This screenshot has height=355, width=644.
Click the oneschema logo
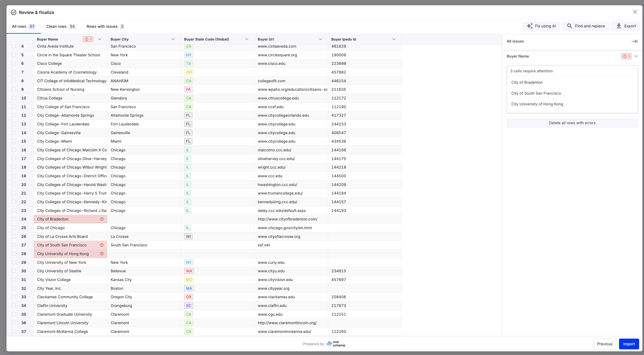[x=336, y=344]
